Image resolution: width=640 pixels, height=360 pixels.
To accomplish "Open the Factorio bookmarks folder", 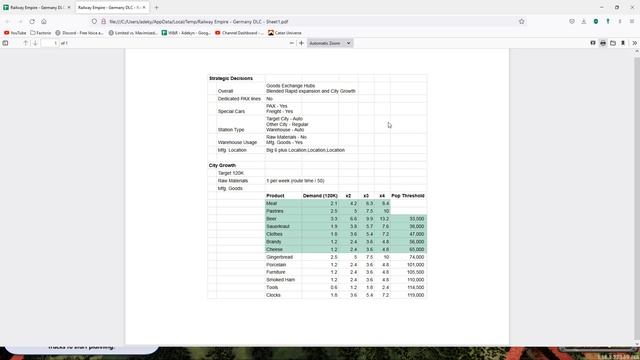I will 41,33.
